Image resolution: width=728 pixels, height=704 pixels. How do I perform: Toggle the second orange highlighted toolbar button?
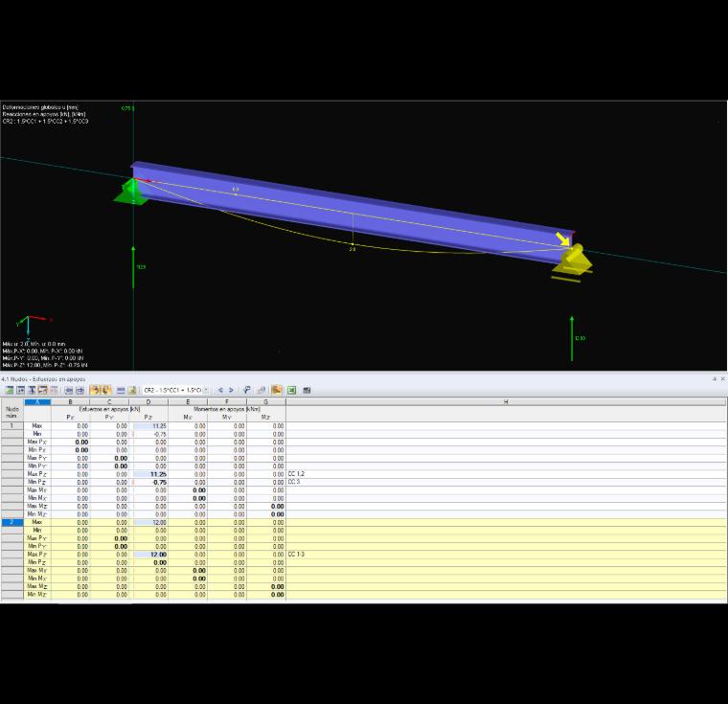(106, 390)
